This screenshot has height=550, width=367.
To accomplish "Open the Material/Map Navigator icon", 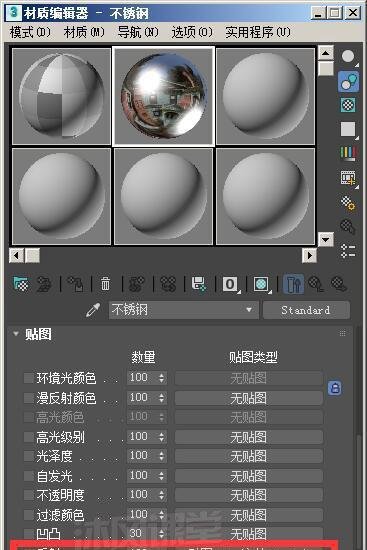I will point(348,251).
